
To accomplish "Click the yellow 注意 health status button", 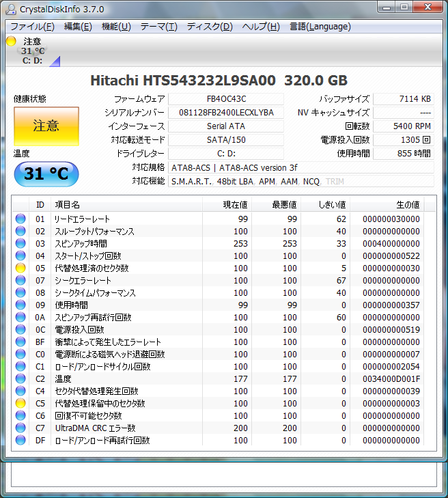I will [46, 126].
